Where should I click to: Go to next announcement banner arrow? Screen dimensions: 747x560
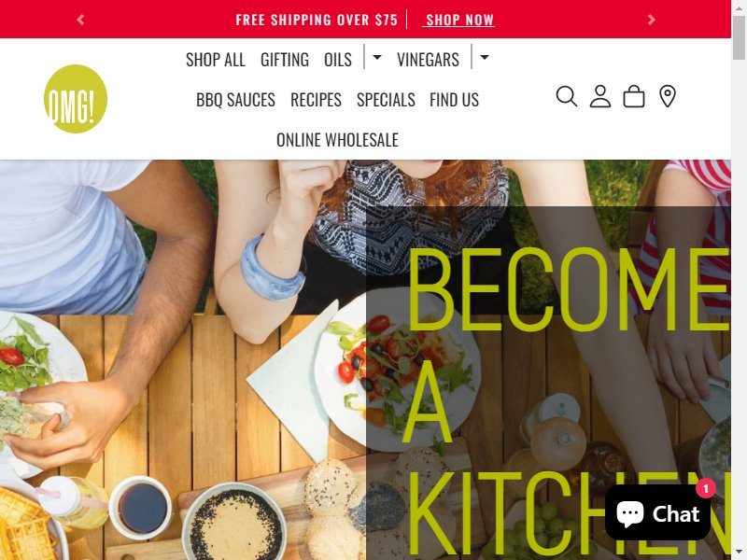coord(651,20)
